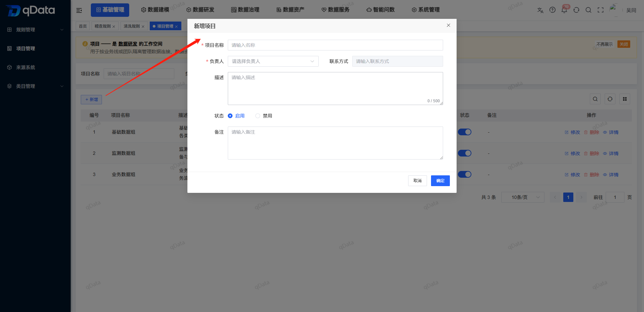Select the 启用 status radio button
The image size is (644, 312).
click(x=230, y=116)
